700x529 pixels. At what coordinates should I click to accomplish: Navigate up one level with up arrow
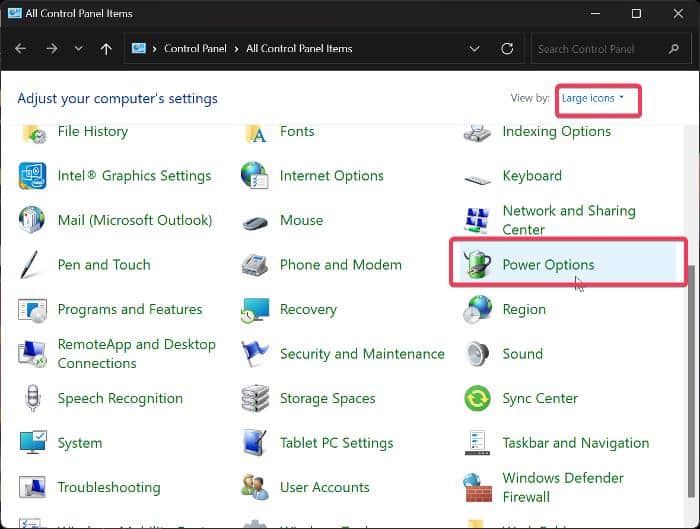(x=106, y=48)
